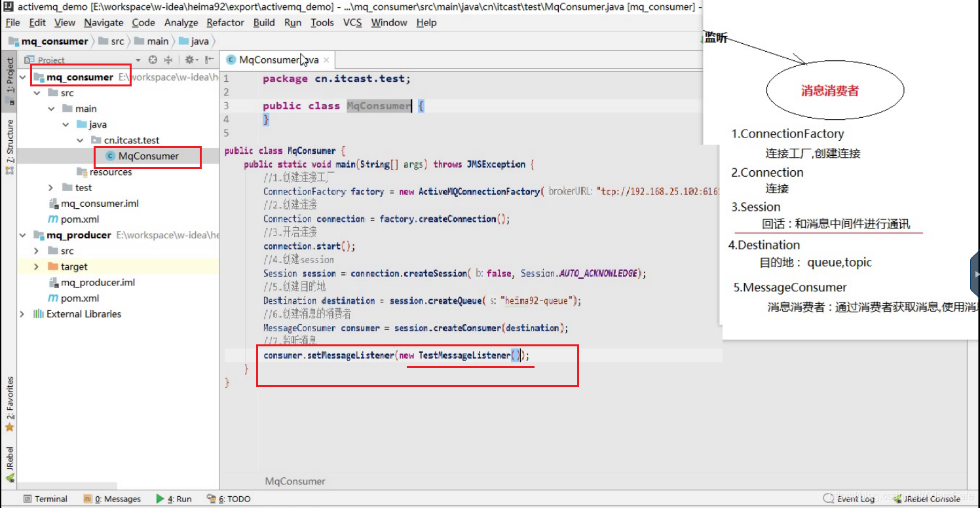The height and width of the screenshot is (508, 980).
Task: Click the External Libraries icon
Action: [x=38, y=314]
